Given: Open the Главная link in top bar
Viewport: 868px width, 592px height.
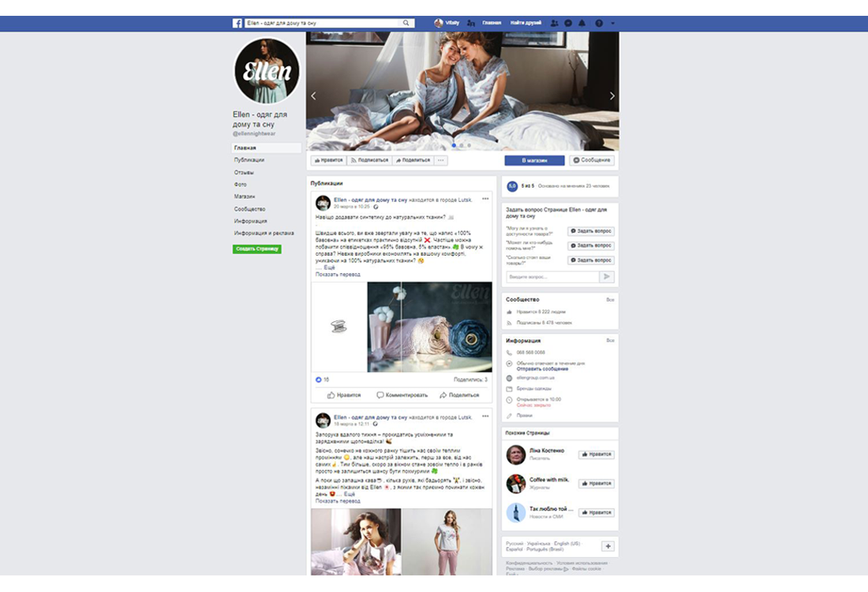Looking at the screenshot, I should [x=492, y=23].
